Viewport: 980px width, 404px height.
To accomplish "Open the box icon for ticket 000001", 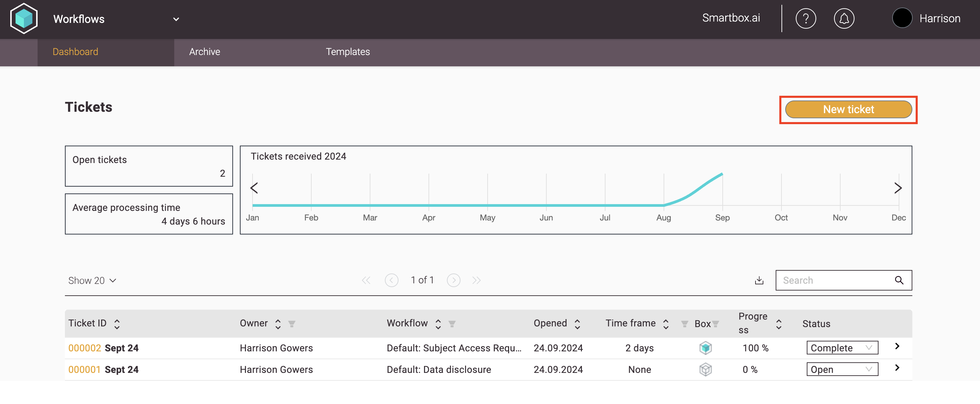I will (705, 369).
